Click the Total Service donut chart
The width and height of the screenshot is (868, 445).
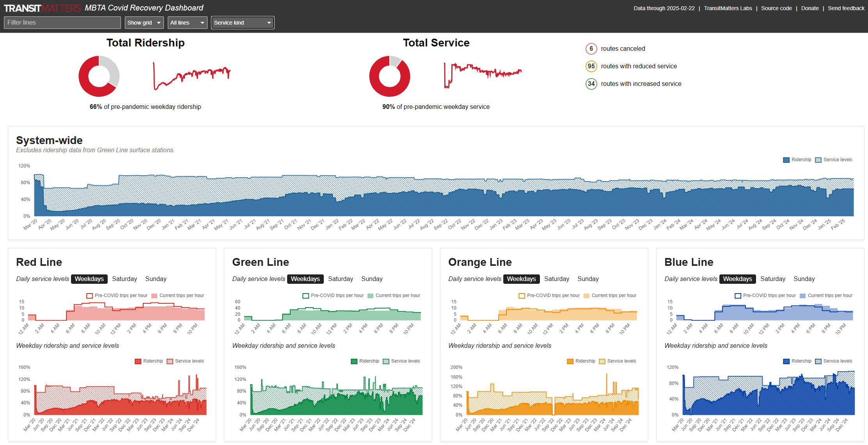click(390, 76)
